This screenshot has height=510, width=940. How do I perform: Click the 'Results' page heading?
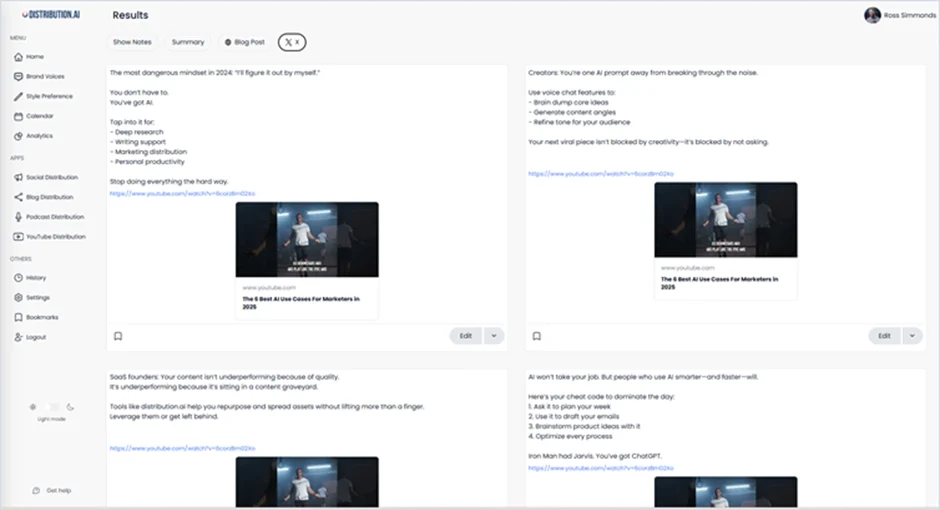point(130,15)
